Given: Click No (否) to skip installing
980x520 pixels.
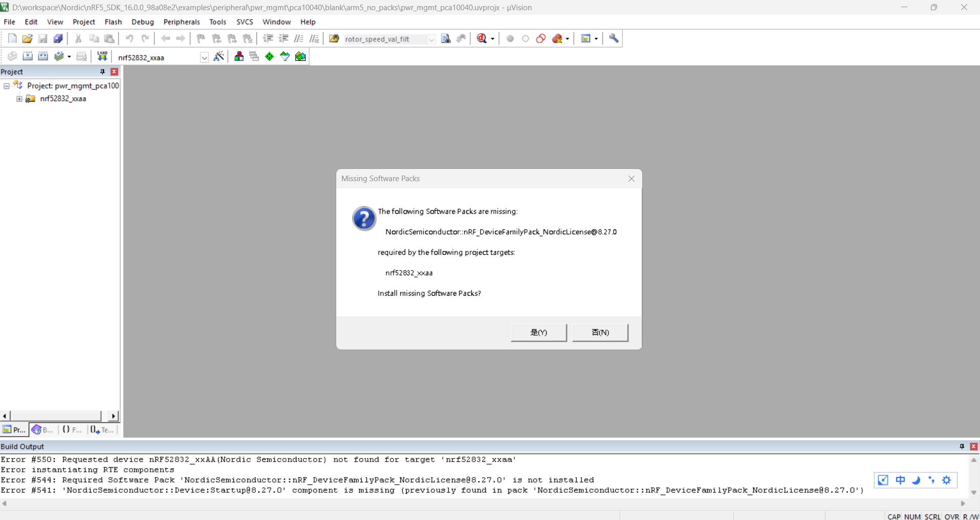Looking at the screenshot, I should pyautogui.click(x=600, y=333).
